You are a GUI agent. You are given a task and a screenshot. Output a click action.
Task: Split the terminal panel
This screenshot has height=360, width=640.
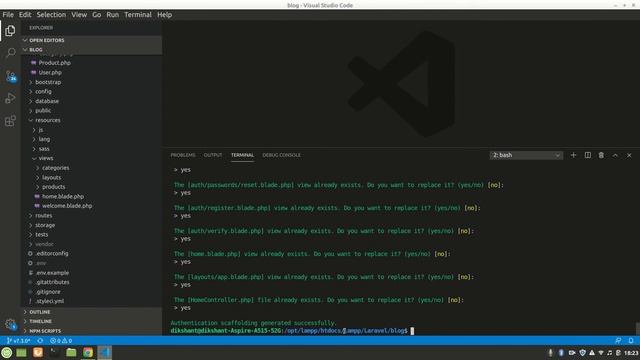(587, 155)
